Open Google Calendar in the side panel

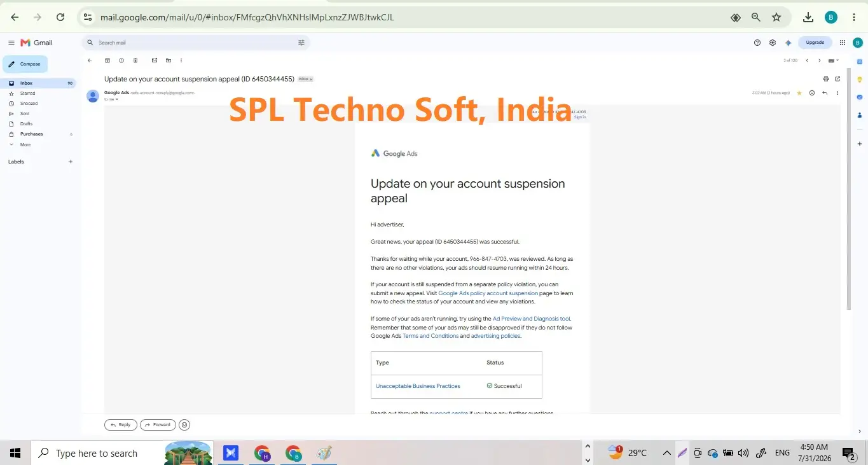(860, 61)
